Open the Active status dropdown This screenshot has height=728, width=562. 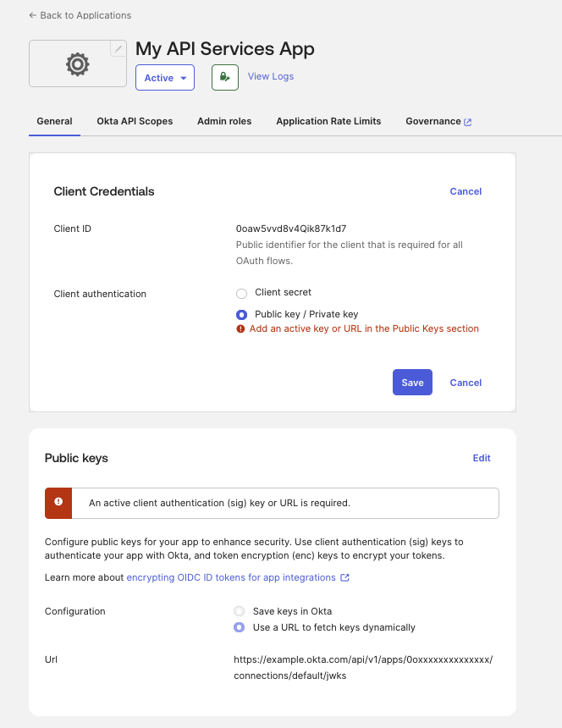(x=165, y=78)
